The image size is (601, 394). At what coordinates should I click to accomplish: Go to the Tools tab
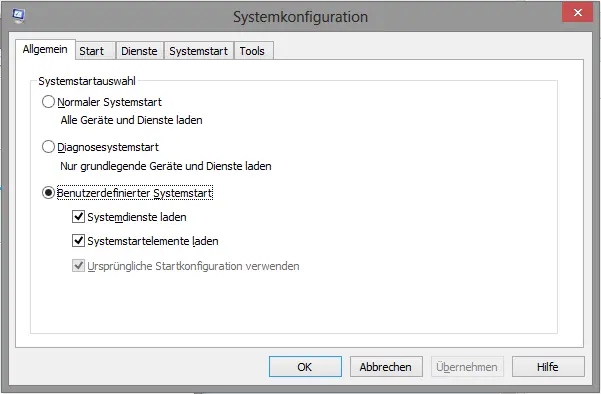pos(252,51)
